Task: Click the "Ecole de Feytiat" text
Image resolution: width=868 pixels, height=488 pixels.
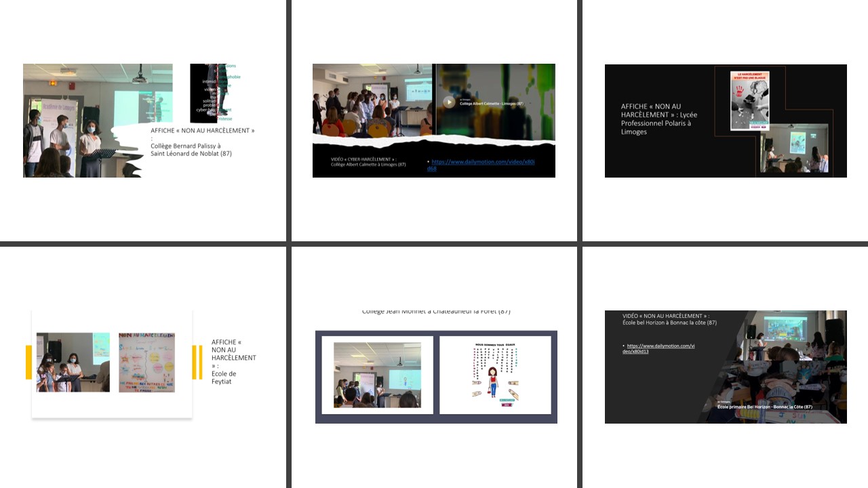Action: (224, 378)
